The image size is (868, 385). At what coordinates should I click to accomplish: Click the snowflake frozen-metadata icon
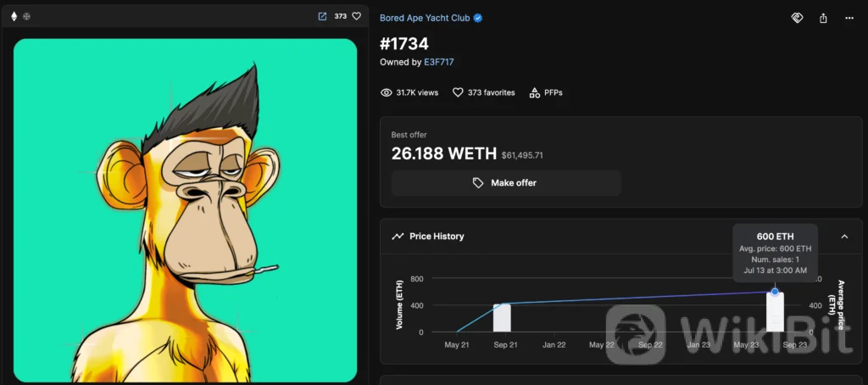click(x=26, y=17)
